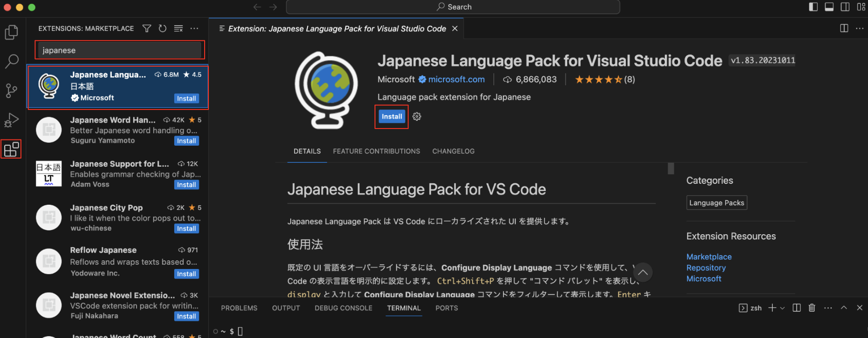Refresh the extensions marketplace list
The image size is (868, 338).
tap(162, 29)
